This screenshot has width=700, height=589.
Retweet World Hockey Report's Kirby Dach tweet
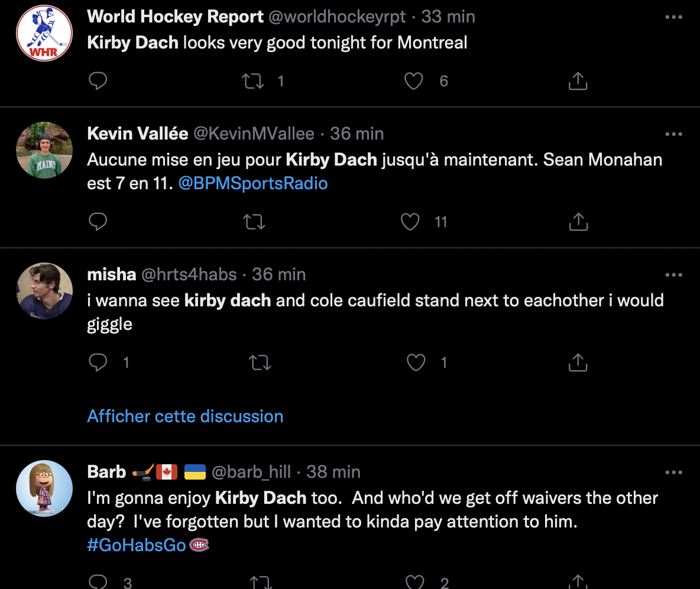pos(253,81)
